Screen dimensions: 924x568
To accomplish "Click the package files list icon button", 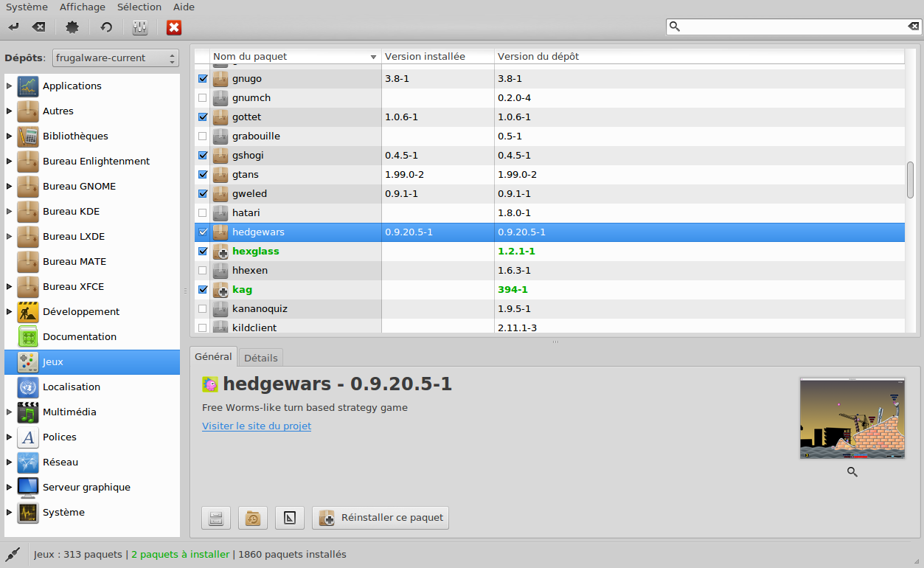I will pyautogui.click(x=216, y=518).
